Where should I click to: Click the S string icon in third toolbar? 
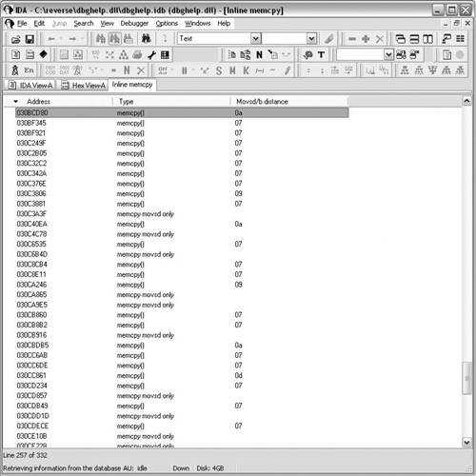tap(219, 70)
